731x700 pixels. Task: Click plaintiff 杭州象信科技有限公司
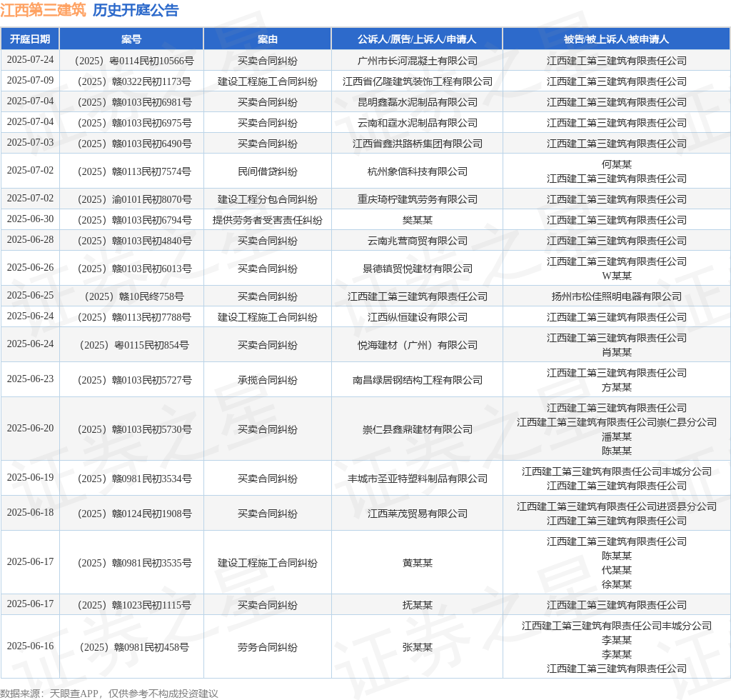tap(417, 171)
